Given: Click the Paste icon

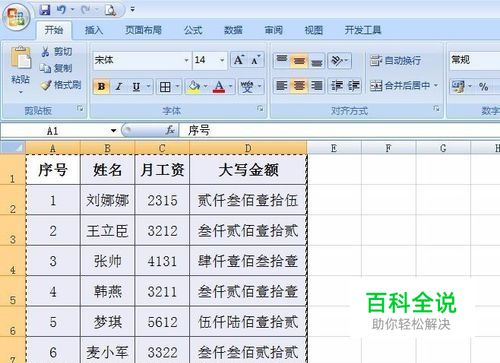Looking at the screenshot, I should pos(21,58).
